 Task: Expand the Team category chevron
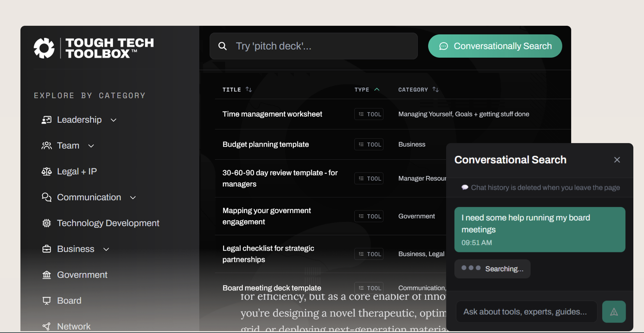pos(91,146)
